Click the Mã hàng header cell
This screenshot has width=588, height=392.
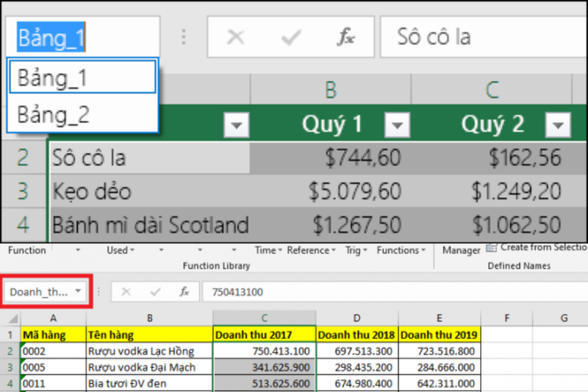pyautogui.click(x=54, y=334)
